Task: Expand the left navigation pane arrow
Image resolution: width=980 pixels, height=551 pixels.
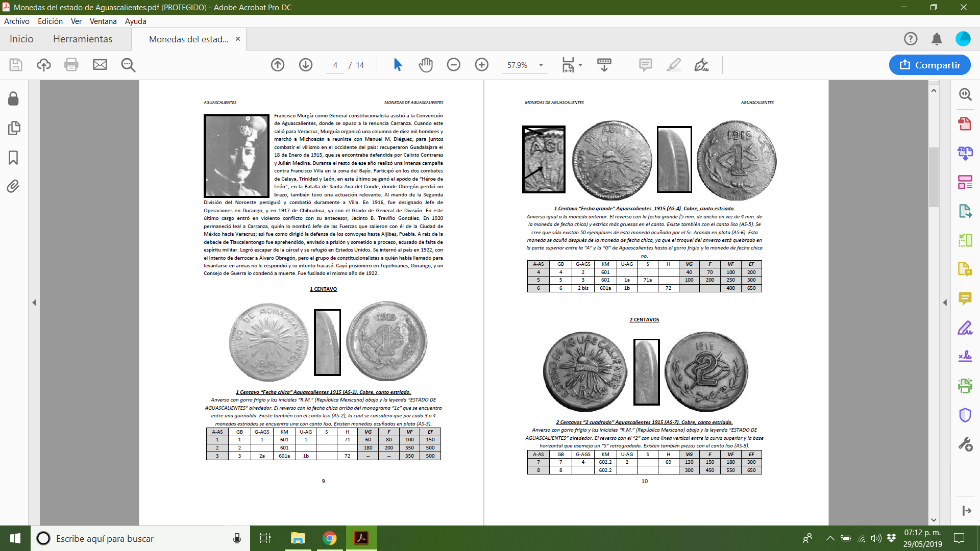Action: (34, 303)
